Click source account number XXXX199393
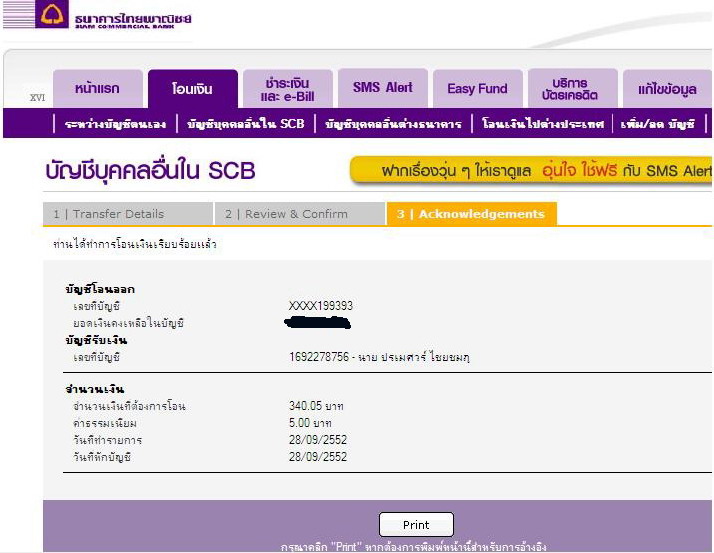The width and height of the screenshot is (714, 553). click(x=321, y=306)
